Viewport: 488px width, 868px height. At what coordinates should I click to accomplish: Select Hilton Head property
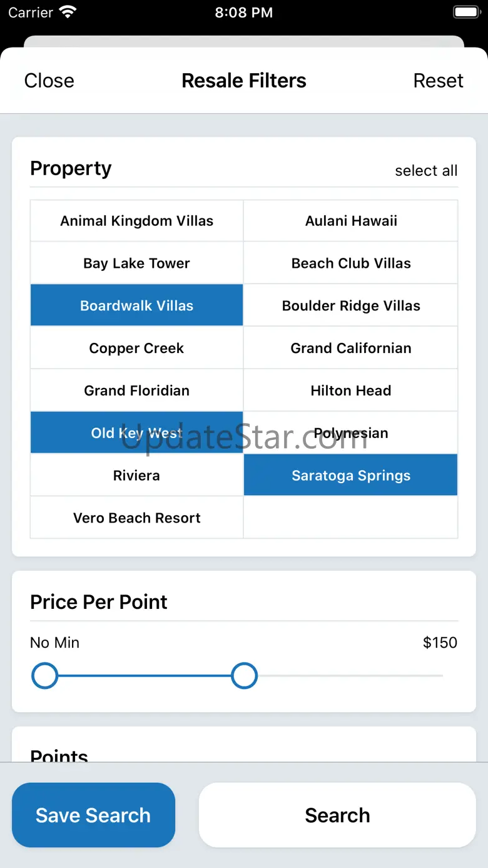pos(350,391)
